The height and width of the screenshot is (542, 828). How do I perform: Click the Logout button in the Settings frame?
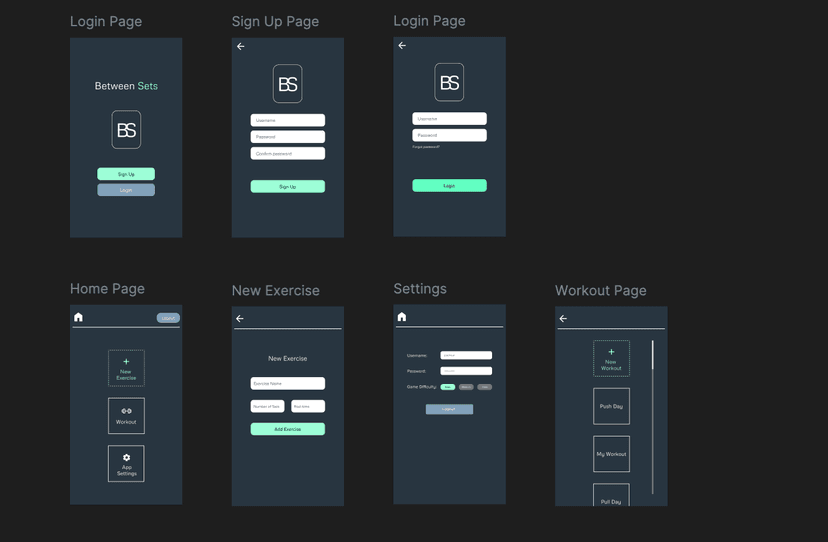(449, 409)
